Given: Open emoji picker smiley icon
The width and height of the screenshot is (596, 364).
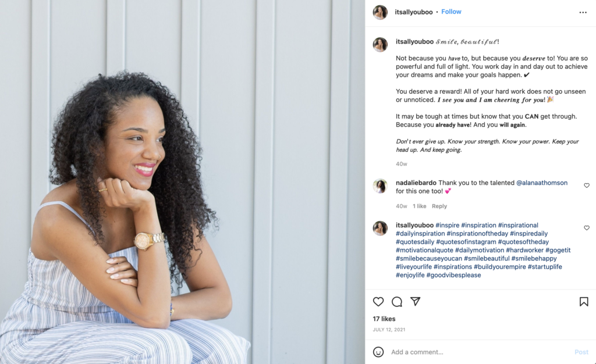Looking at the screenshot, I should click(x=378, y=352).
